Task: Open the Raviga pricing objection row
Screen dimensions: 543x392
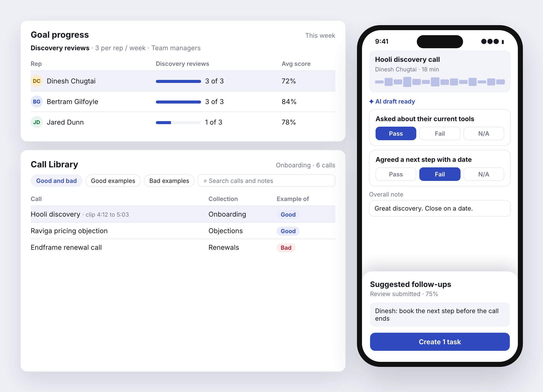Action: (x=183, y=231)
